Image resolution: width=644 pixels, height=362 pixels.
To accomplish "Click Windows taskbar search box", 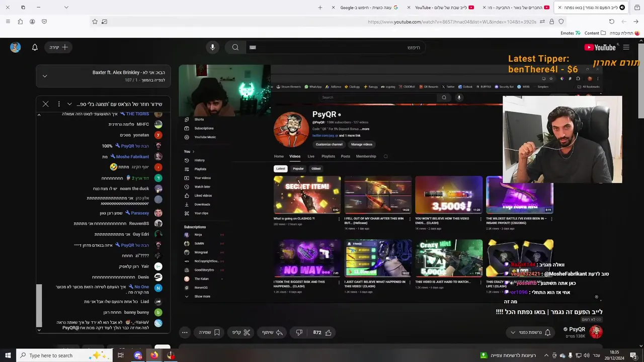I will [x=64, y=355].
